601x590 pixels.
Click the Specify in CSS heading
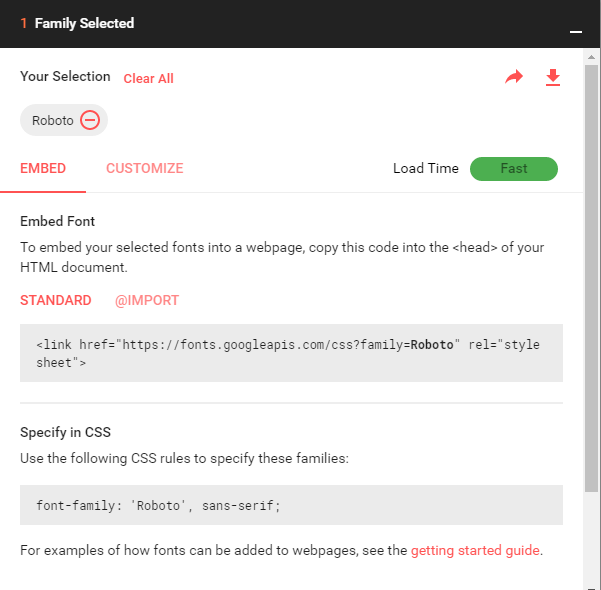point(65,432)
